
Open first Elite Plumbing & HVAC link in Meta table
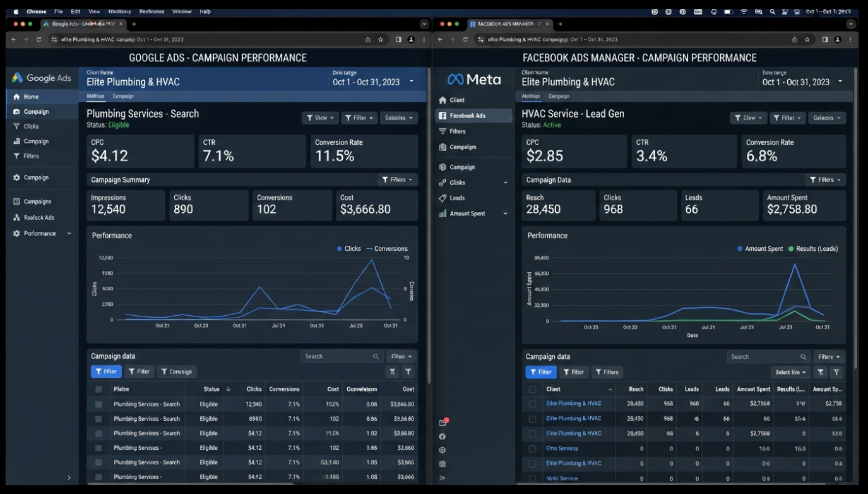tap(573, 404)
